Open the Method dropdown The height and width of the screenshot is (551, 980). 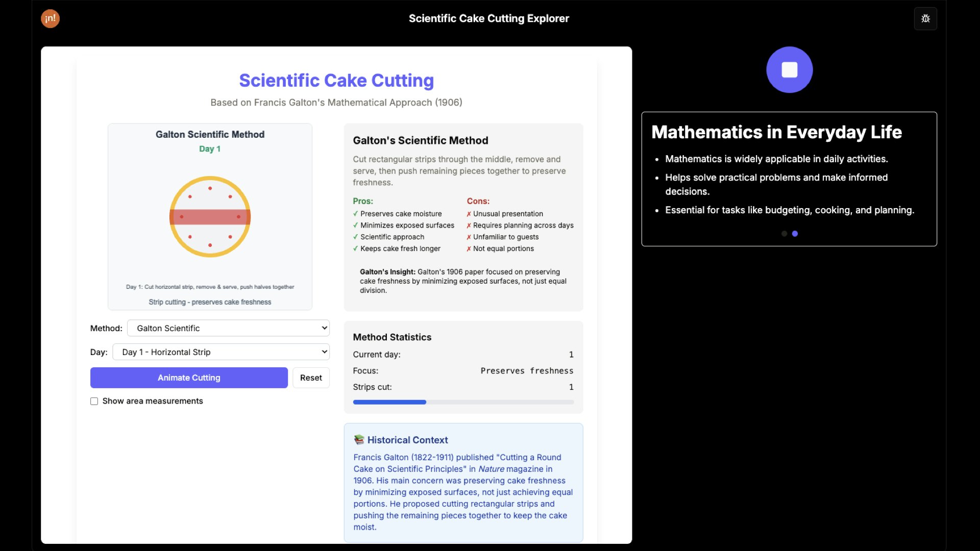click(228, 328)
